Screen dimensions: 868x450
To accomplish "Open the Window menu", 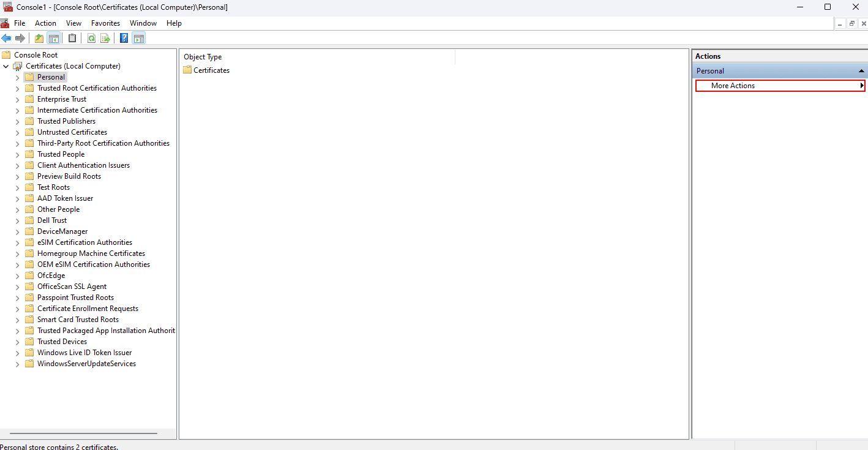I will [143, 23].
